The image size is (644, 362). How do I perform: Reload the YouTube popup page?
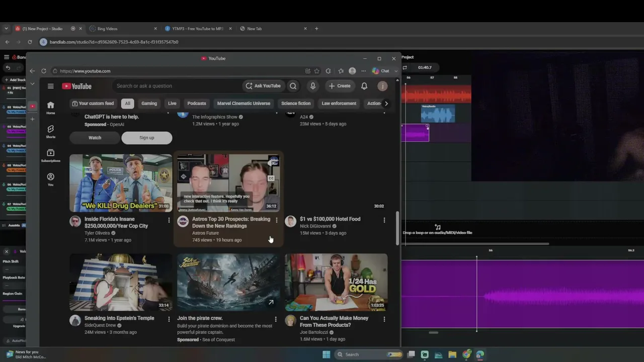tap(44, 71)
